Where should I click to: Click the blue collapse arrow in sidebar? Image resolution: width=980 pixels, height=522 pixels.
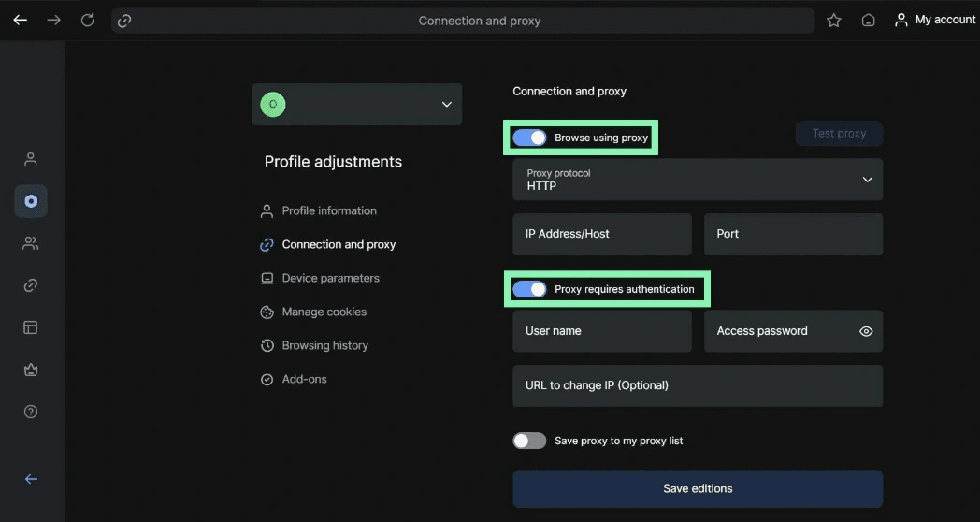[x=31, y=479]
